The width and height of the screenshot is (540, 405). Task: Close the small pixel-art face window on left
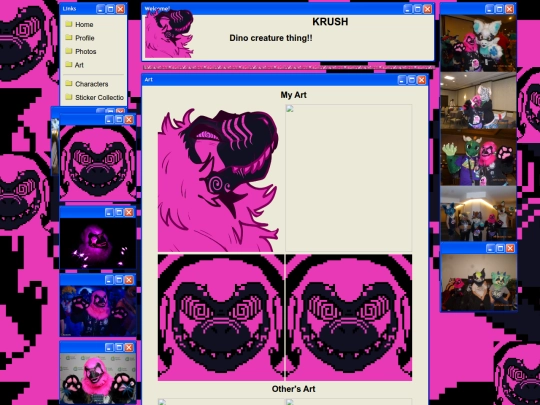(128, 120)
